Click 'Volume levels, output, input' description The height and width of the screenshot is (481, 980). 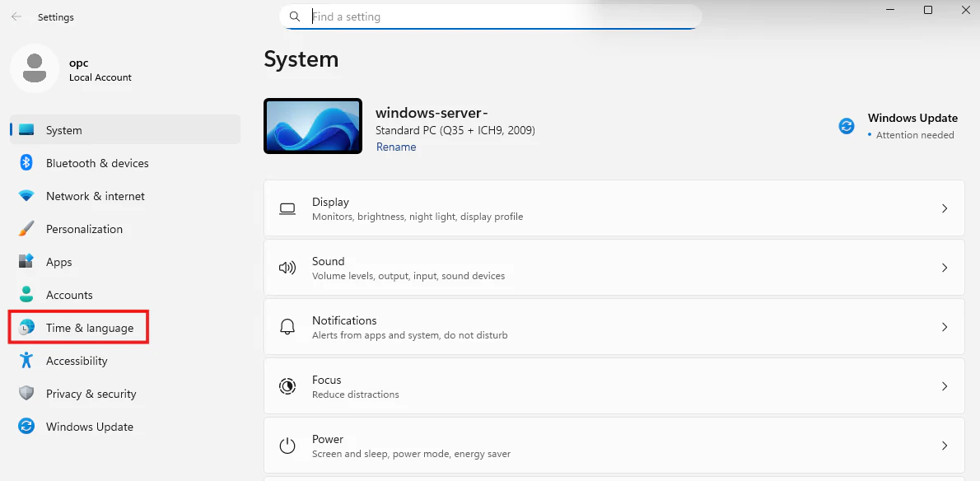tap(408, 276)
